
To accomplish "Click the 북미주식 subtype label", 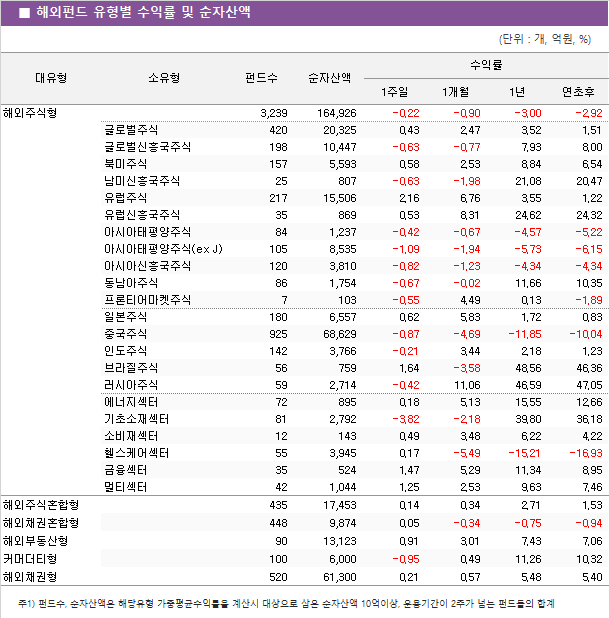I will pyautogui.click(x=125, y=163).
